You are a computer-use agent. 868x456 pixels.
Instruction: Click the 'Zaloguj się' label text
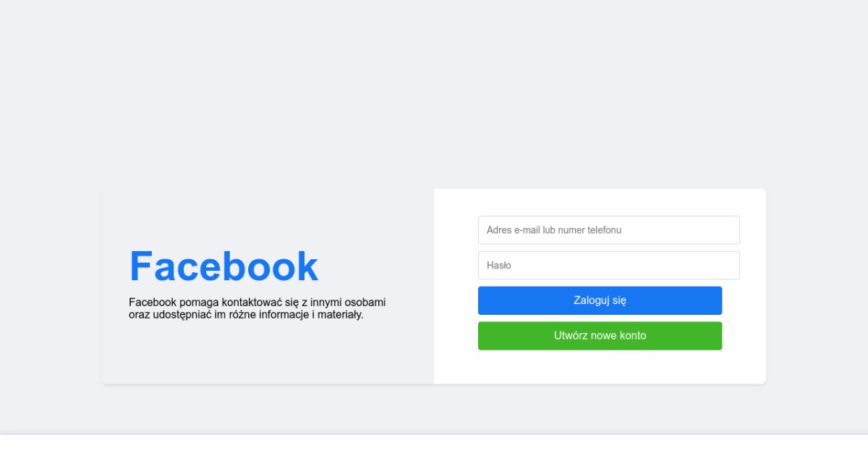pos(600,300)
